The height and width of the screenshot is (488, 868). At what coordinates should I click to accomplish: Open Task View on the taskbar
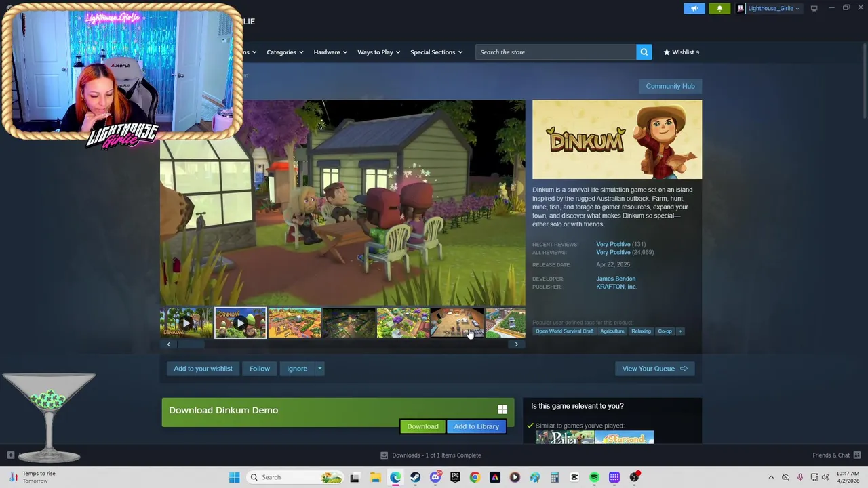click(354, 477)
